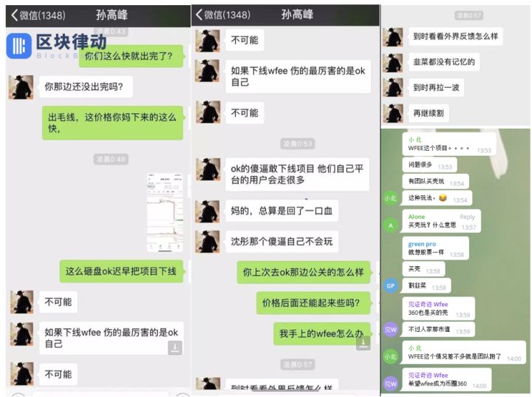
Task: Tap the green A avatar for Alone
Action: 391,225
